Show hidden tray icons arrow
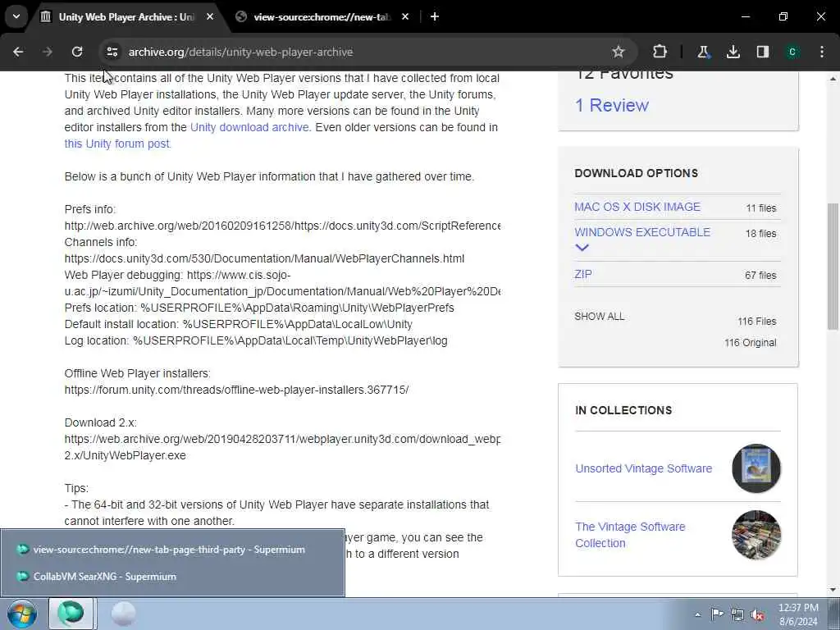This screenshot has width=840, height=630. tap(697, 614)
